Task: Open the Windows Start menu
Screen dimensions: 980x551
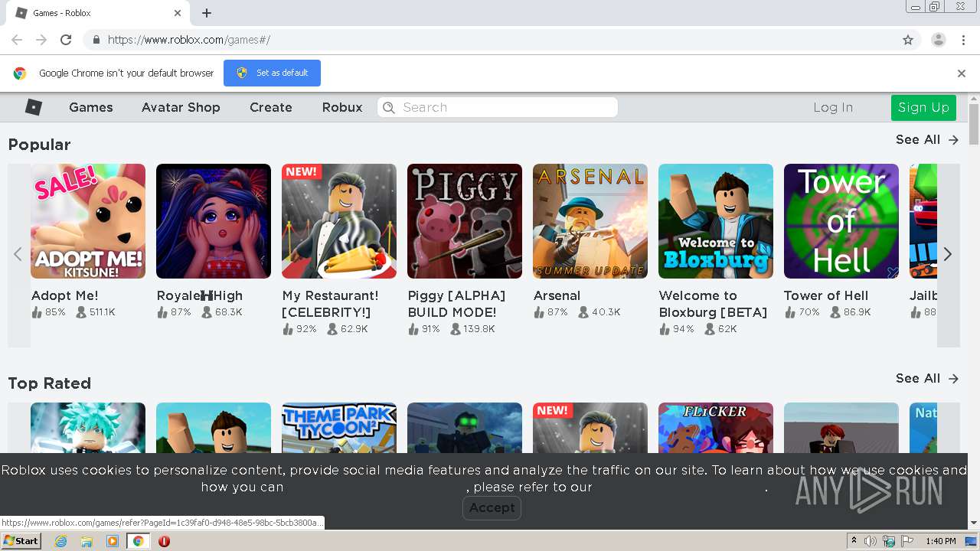Action: click(21, 541)
